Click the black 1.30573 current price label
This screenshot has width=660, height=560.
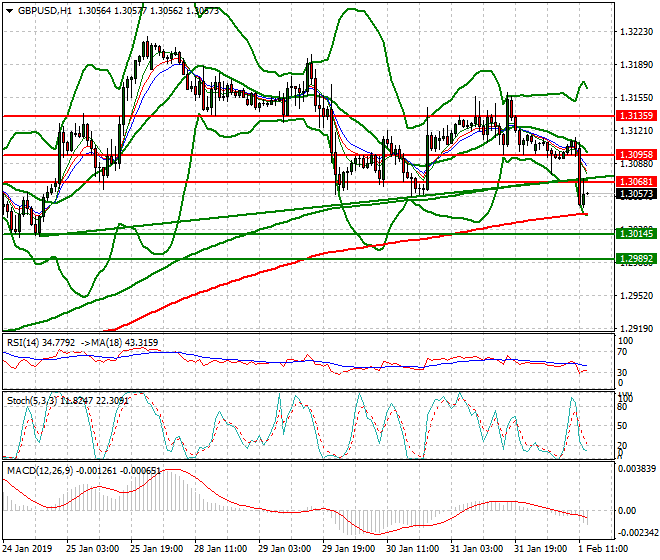[637, 194]
